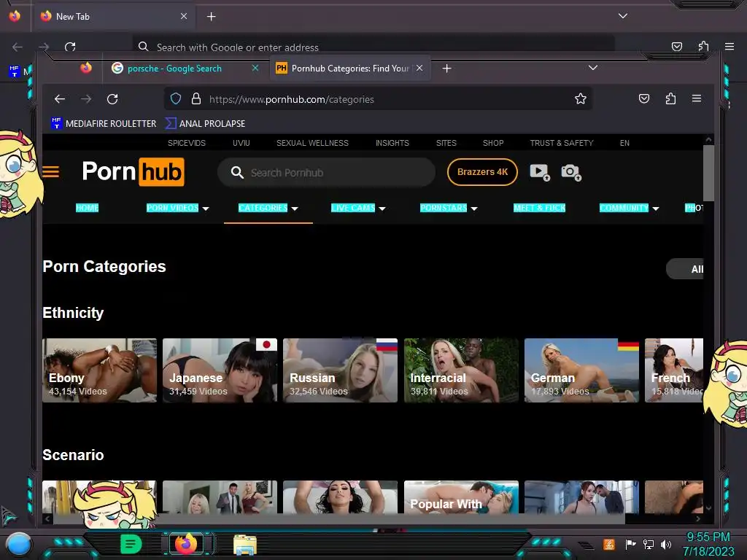This screenshot has width=747, height=560.
Task: Expand list all tabs chevron in front window
Action: pos(593,68)
